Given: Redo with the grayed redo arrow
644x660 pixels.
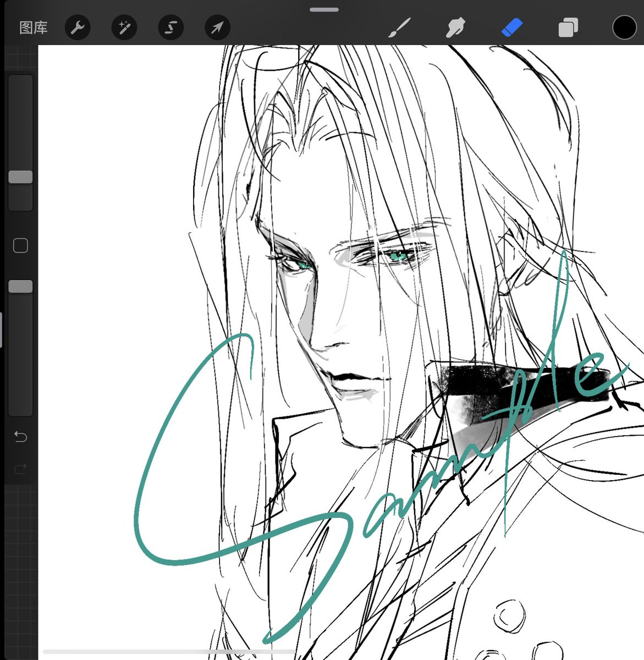Looking at the screenshot, I should tap(20, 469).
